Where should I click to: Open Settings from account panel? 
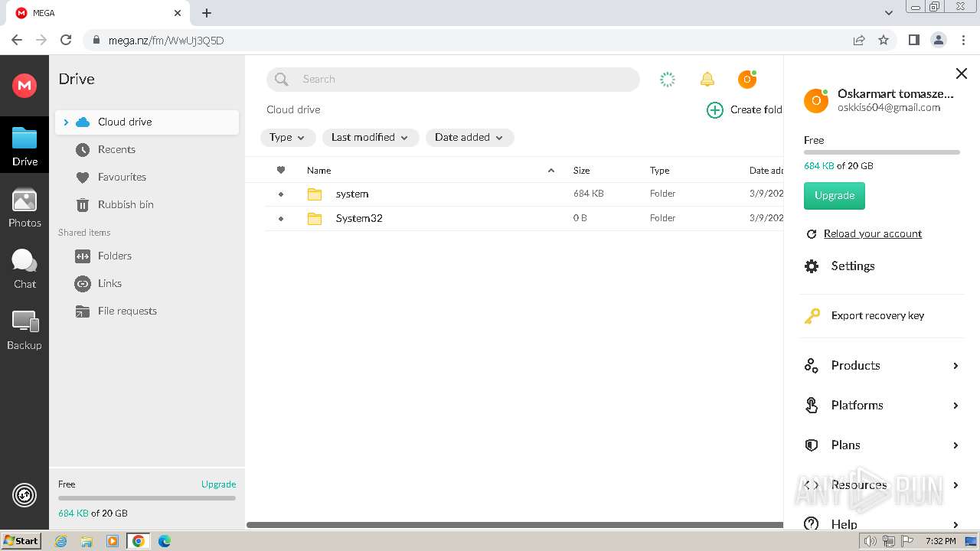click(853, 266)
